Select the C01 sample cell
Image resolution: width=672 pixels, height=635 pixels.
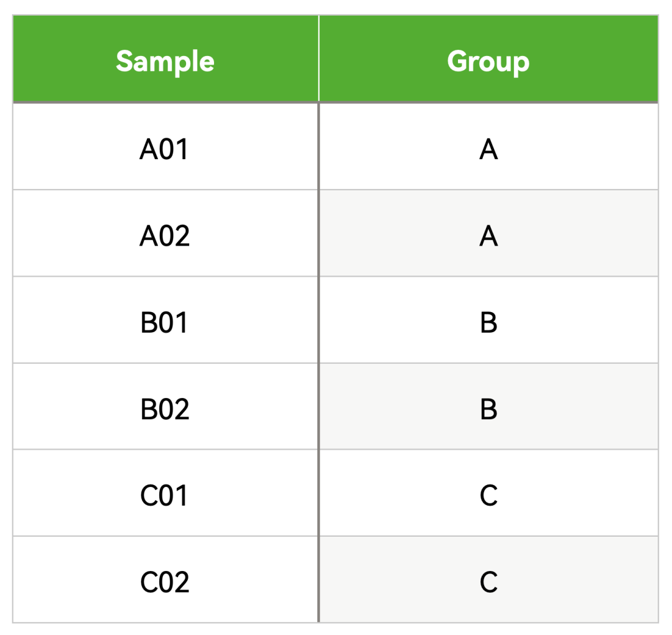pos(166,493)
